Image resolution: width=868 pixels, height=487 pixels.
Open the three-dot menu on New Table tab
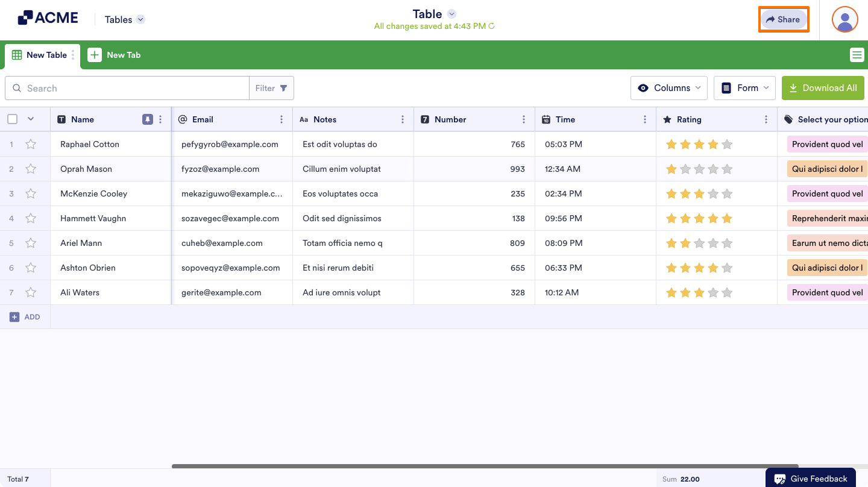pos(73,55)
